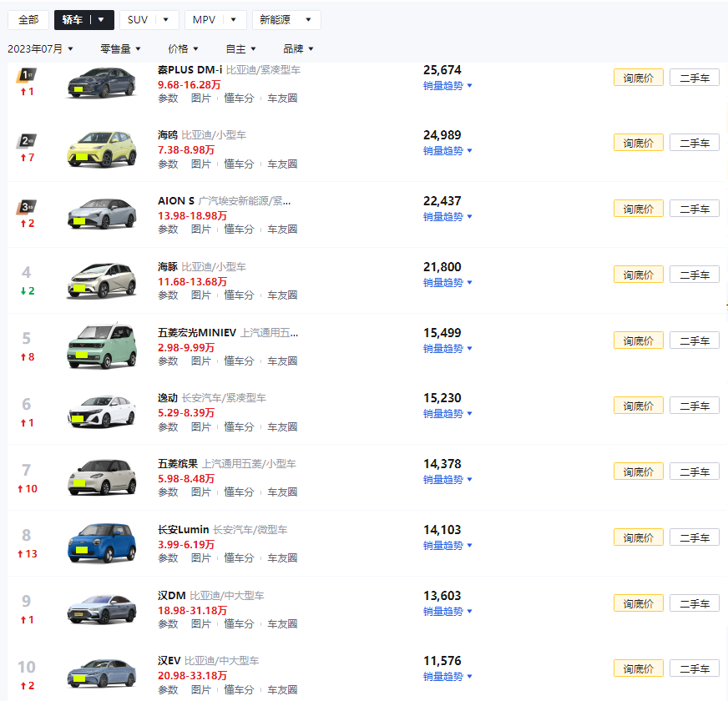Screen dimensions: 728x701
Task: Click the 18.98-31.18万 price of 汉DM
Action: (192, 611)
